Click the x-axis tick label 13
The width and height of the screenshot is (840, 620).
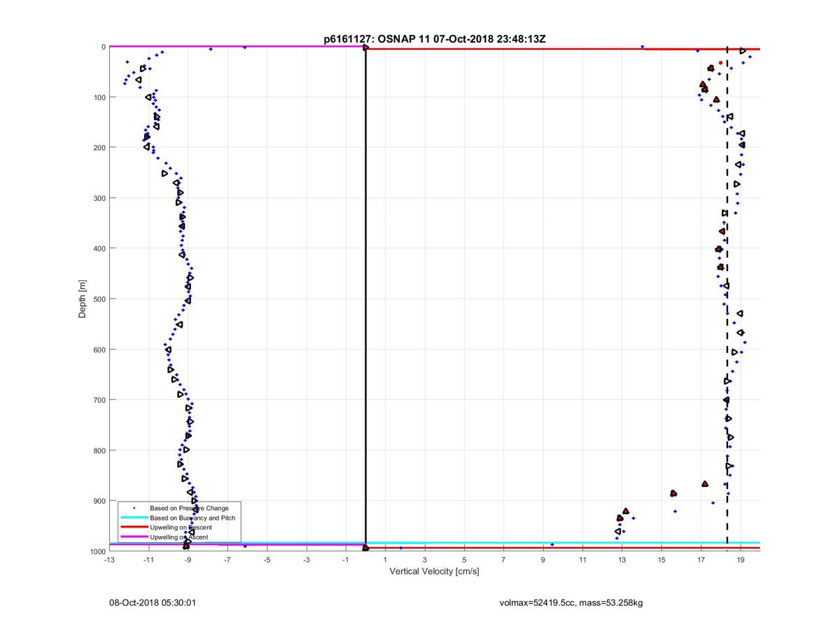pos(622,560)
